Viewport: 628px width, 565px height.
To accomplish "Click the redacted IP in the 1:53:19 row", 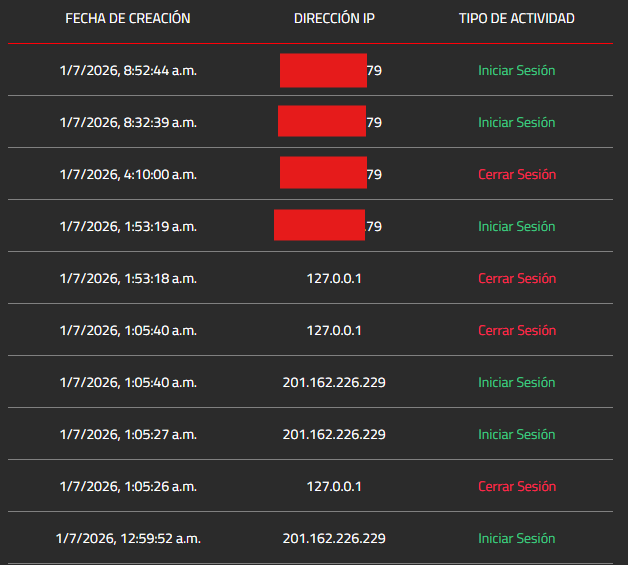I will coord(328,225).
